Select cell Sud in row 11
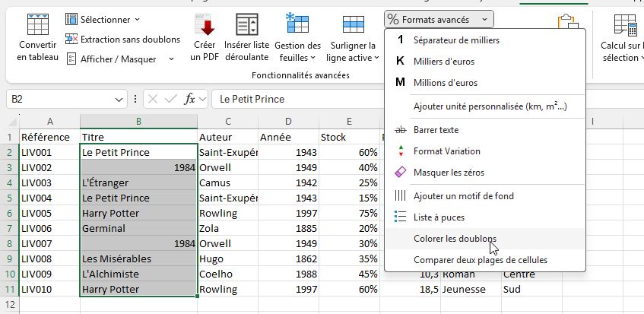The width and height of the screenshot is (644, 314). [531, 290]
